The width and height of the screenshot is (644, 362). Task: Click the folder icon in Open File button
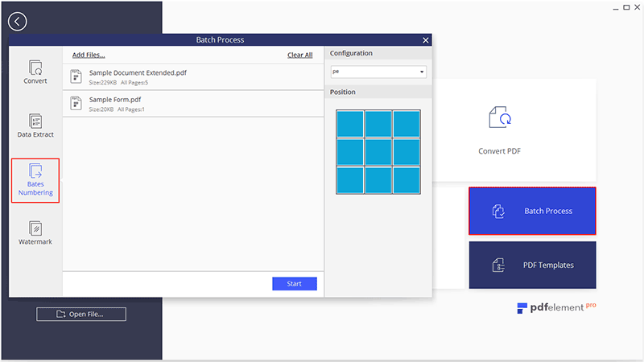[61, 314]
